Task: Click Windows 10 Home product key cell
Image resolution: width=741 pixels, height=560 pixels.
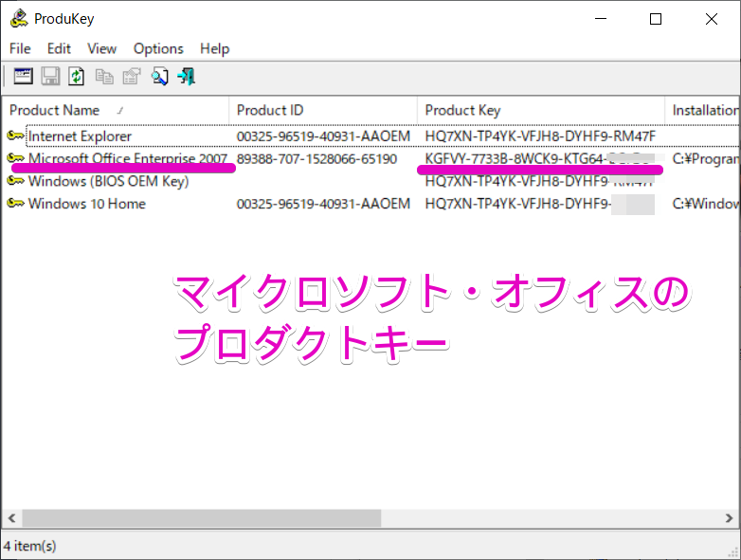Action: click(x=540, y=204)
